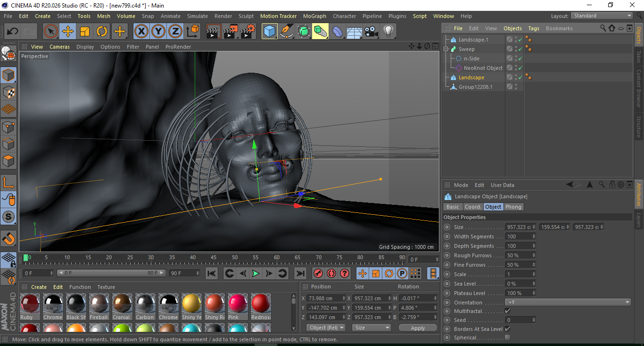Open the Spline Pen tool
The height and width of the screenshot is (346, 644).
[x=286, y=32]
